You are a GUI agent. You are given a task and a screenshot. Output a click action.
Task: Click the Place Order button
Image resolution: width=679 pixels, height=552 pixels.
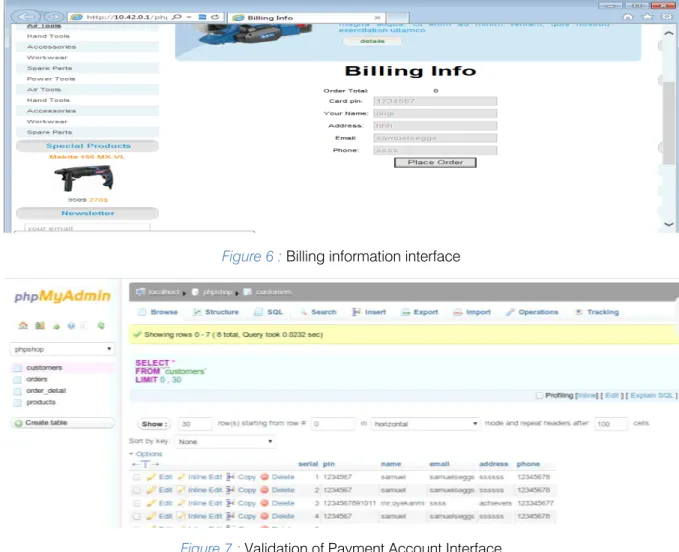(x=435, y=162)
